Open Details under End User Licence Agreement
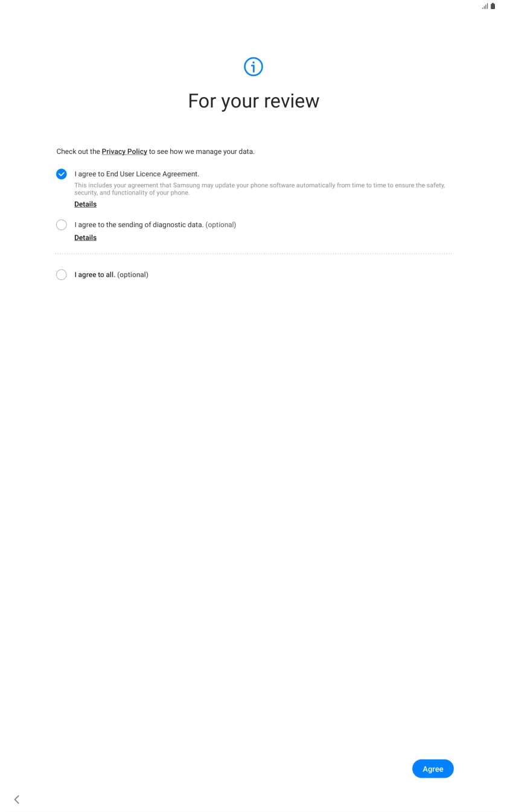 click(x=85, y=204)
